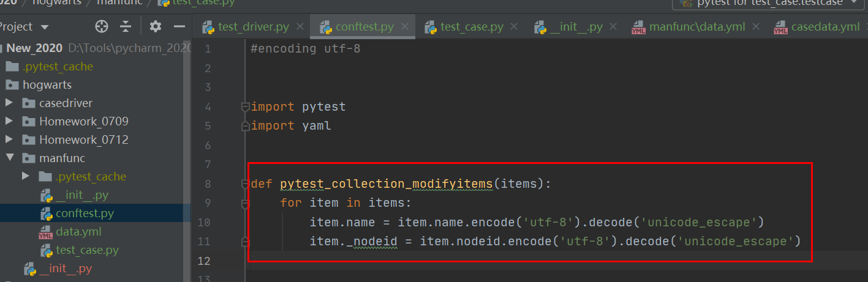The height and width of the screenshot is (282, 868).
Task: Close the manfunc\data.yml tab
Action: point(755,27)
